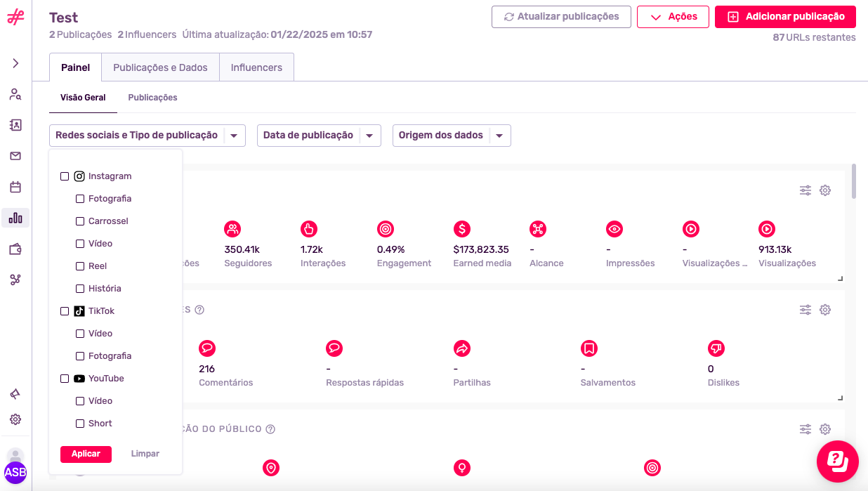The image size is (868, 491).
Task: Click help question mark beside interactions heading
Action: pos(199,310)
